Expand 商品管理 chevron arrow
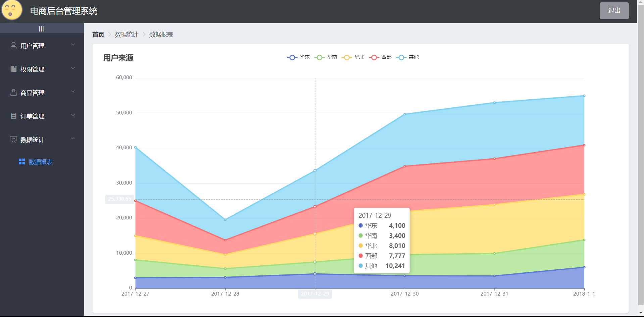The width and height of the screenshot is (644, 317). (x=73, y=92)
